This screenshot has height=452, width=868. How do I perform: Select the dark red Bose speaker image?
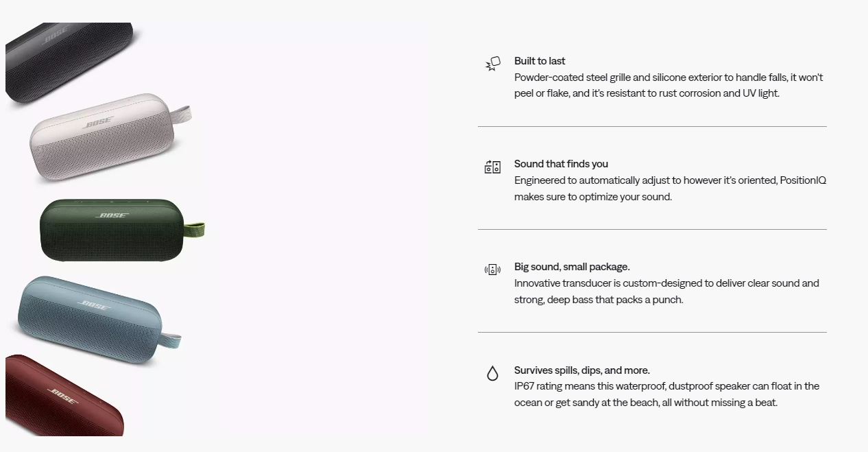click(x=64, y=396)
